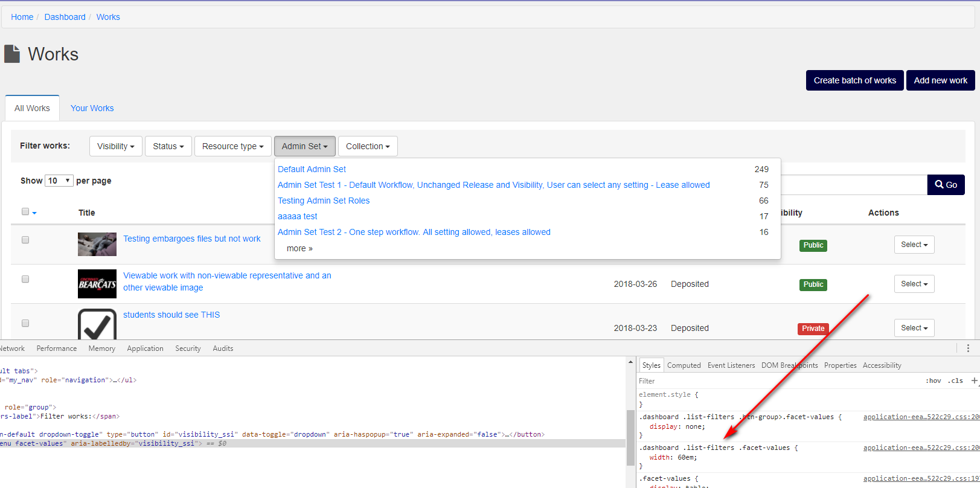Open DevTools three-dot options menu

(x=968, y=348)
